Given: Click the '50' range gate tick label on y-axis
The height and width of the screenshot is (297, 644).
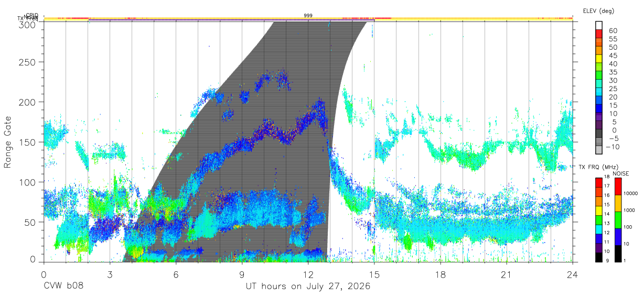Looking at the screenshot, I should [30, 222].
